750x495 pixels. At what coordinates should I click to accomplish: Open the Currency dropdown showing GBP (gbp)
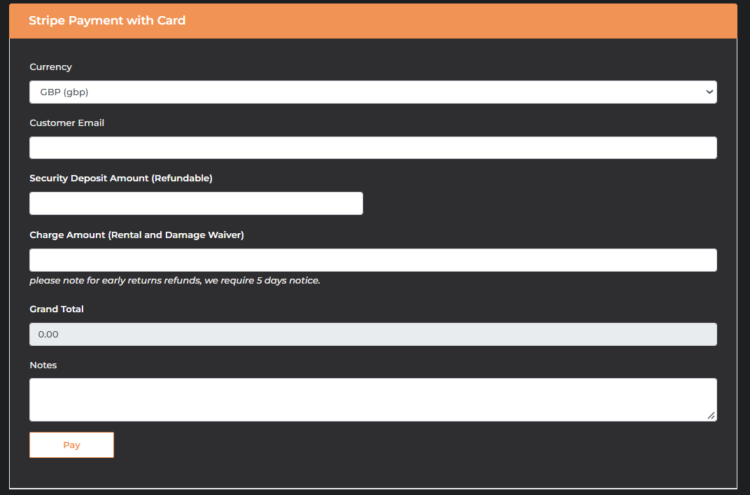click(x=373, y=92)
